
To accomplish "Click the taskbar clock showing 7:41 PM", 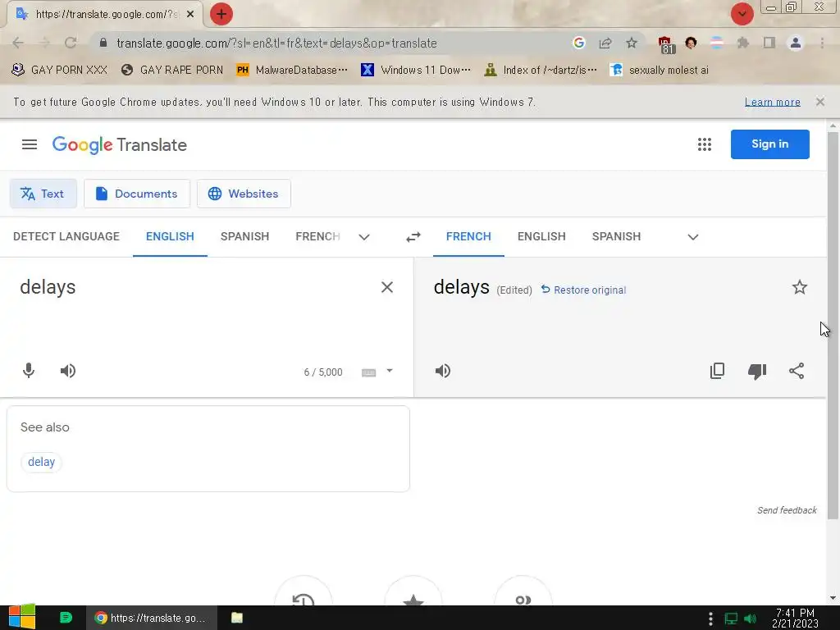I will coord(795,618).
